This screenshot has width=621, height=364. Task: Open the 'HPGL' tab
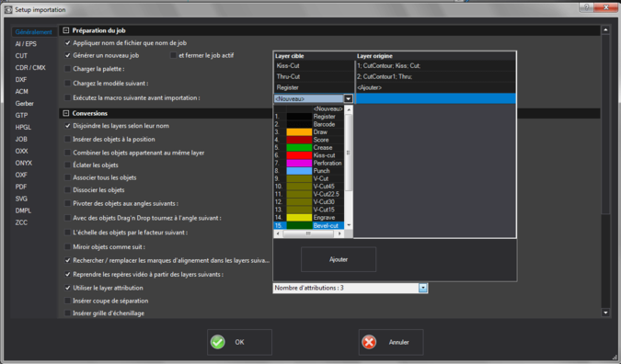tap(23, 128)
